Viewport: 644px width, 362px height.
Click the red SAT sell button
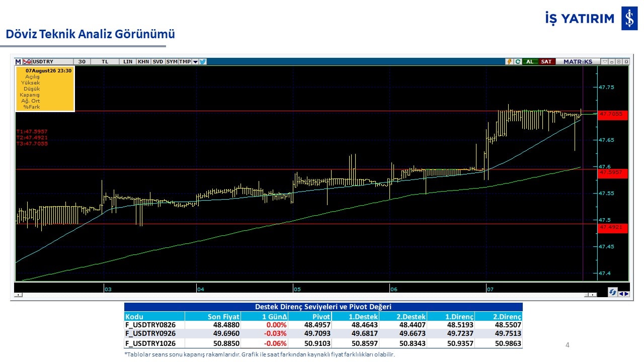click(x=546, y=61)
